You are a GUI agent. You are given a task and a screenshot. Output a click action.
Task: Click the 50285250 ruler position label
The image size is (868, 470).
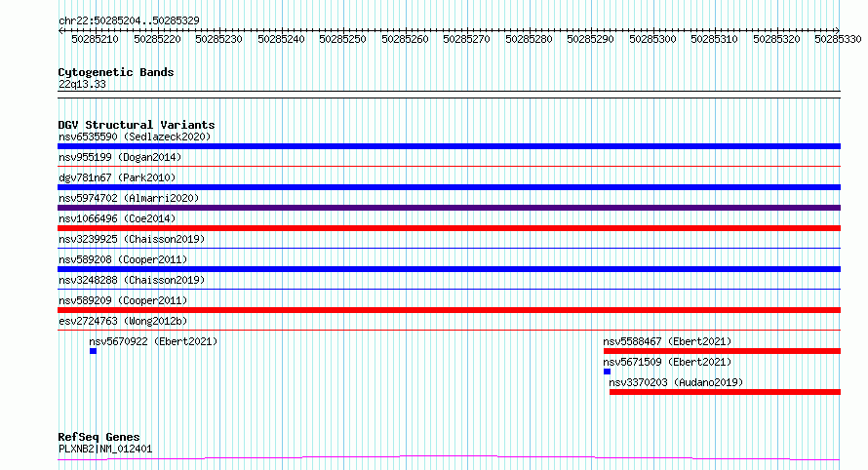pos(343,39)
